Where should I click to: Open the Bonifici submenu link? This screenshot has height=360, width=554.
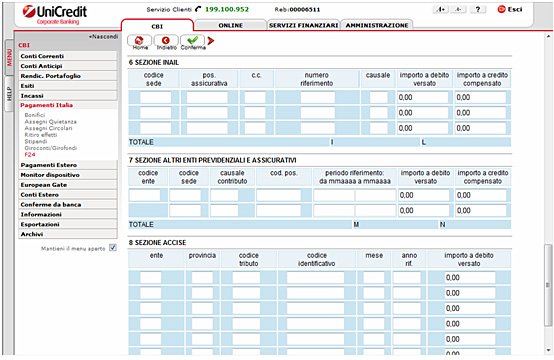coord(35,115)
